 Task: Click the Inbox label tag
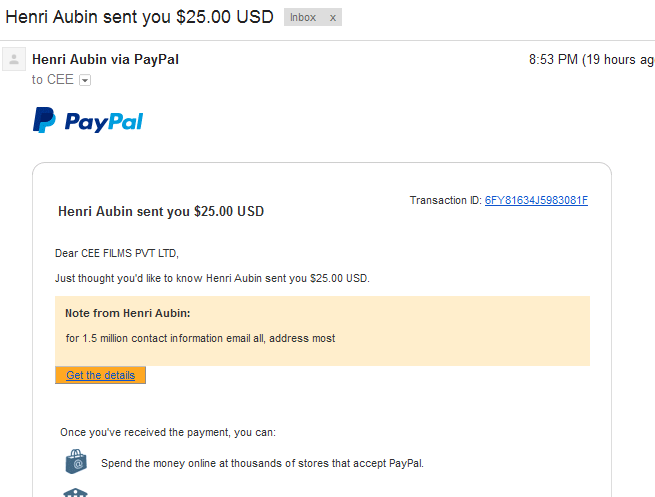(x=303, y=18)
